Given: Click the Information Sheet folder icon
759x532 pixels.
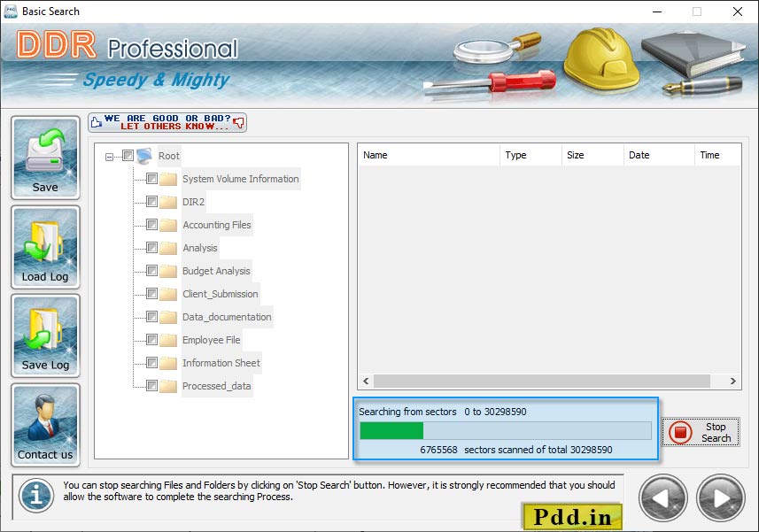Looking at the screenshot, I should point(168,363).
